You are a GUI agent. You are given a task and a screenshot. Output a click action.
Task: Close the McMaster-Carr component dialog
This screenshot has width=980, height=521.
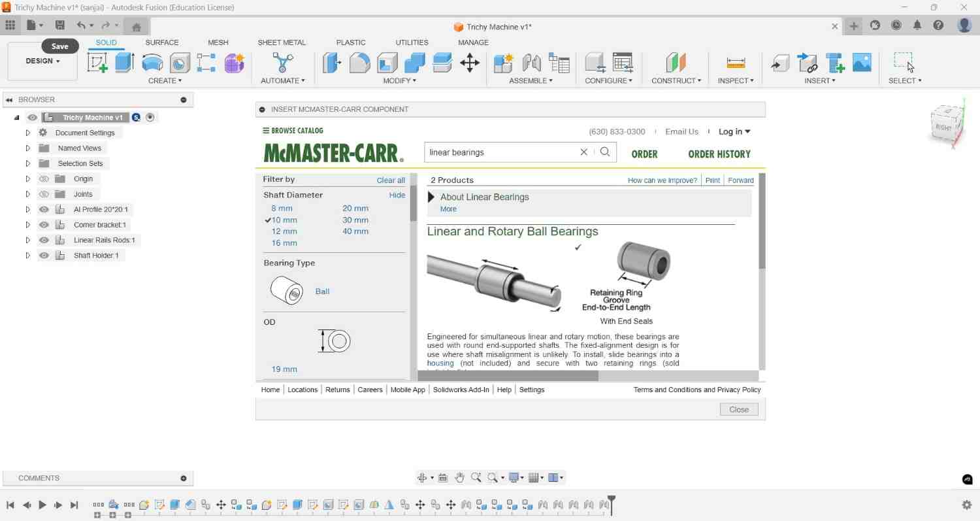tap(738, 409)
